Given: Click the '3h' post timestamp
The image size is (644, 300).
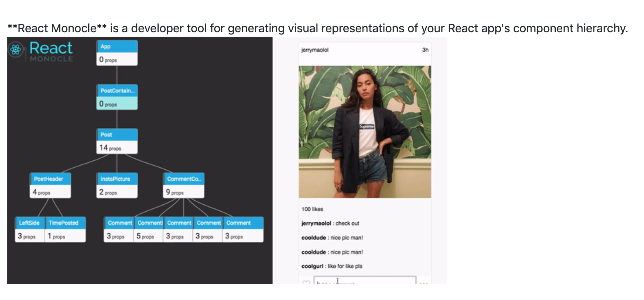Looking at the screenshot, I should coord(425,50).
